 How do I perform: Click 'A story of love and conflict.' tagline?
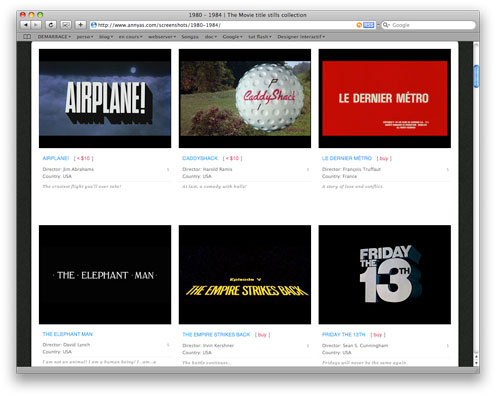tap(352, 186)
